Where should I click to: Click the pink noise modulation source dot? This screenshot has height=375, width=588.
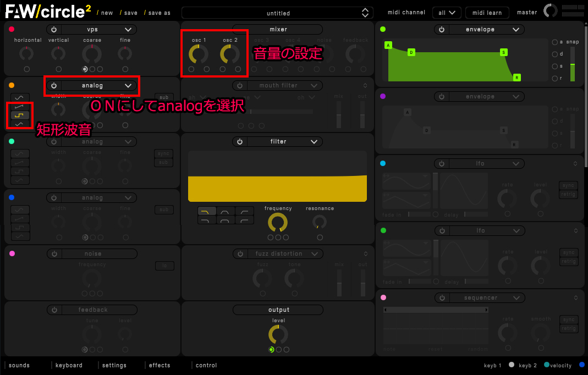[x=12, y=253]
